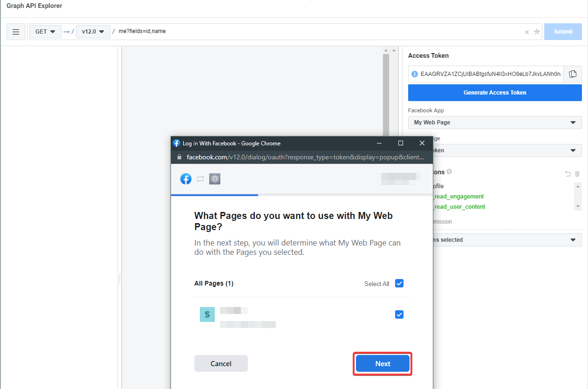Click the popup URL address bar
Viewport: 588px width, 389px height.
(x=305, y=157)
